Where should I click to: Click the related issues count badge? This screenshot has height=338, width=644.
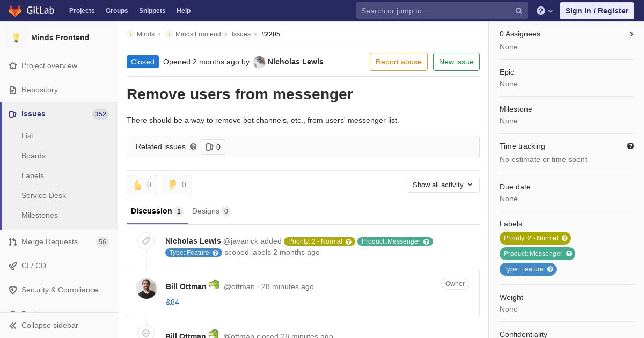pyautogui.click(x=213, y=147)
